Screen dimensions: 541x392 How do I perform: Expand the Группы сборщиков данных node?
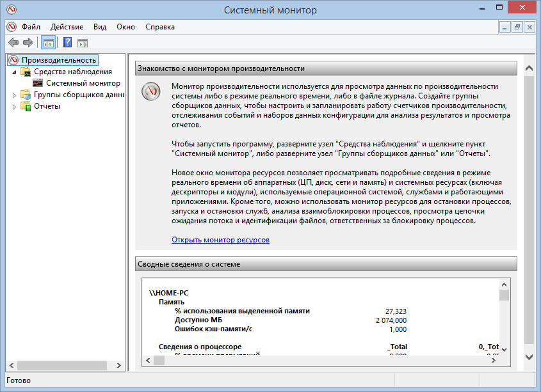[x=14, y=95]
